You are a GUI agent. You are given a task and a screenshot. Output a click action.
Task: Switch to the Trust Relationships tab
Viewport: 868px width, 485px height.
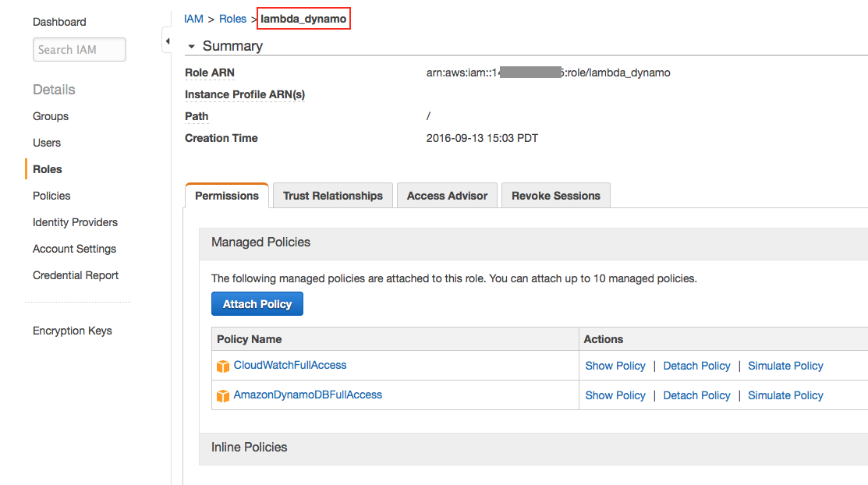(x=332, y=196)
